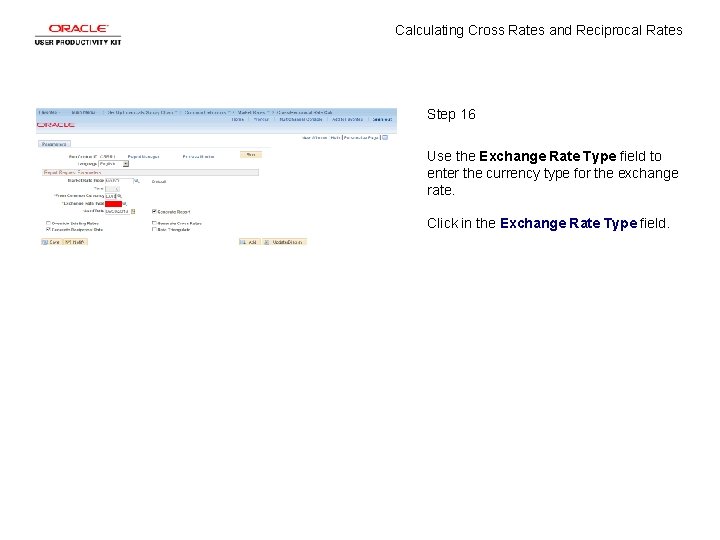This screenshot has height=540, width=720.
Task: Open the From Common Currency lookup icon
Action: pyautogui.click(x=119, y=196)
